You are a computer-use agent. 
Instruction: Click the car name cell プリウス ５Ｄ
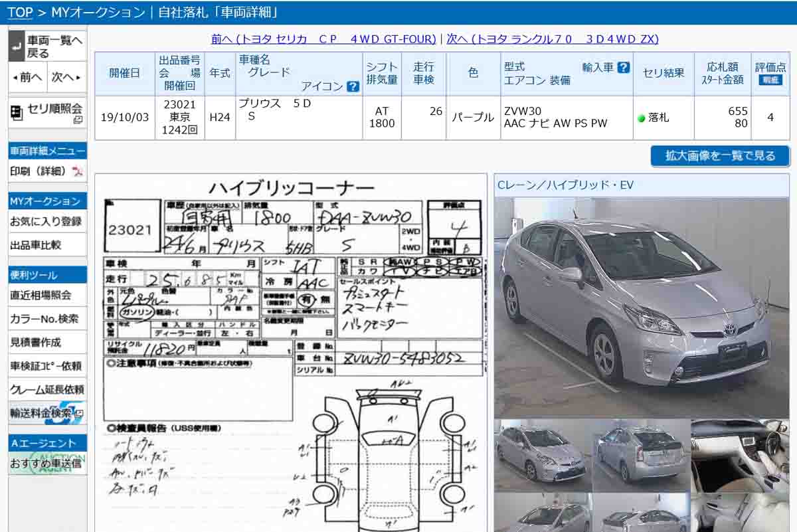[299, 118]
